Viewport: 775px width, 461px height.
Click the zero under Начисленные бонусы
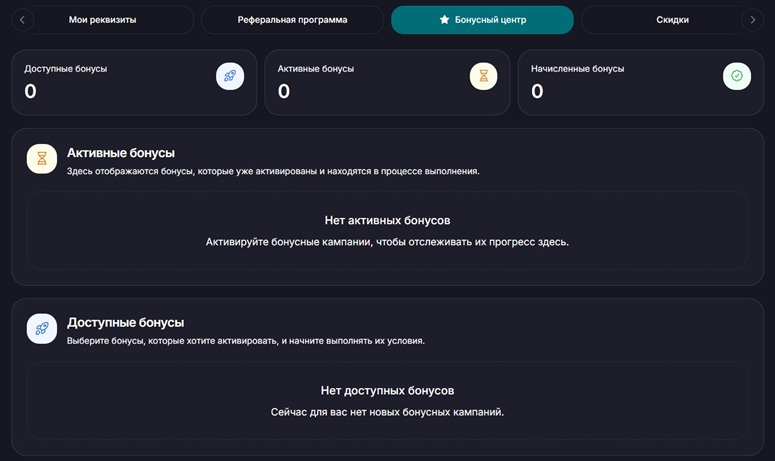coord(537,91)
